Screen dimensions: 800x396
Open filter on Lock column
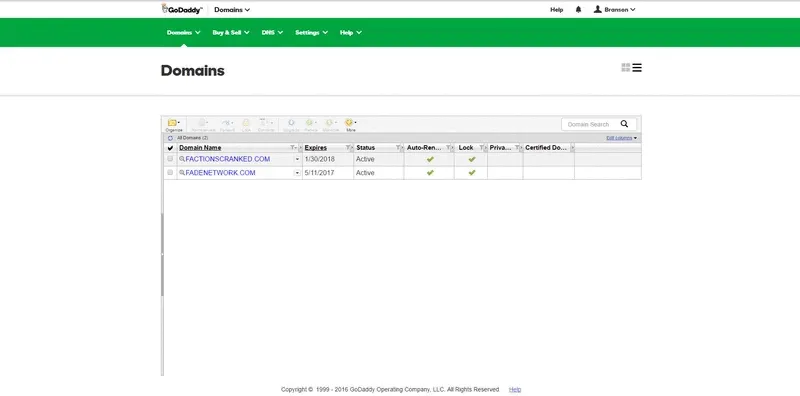point(481,147)
